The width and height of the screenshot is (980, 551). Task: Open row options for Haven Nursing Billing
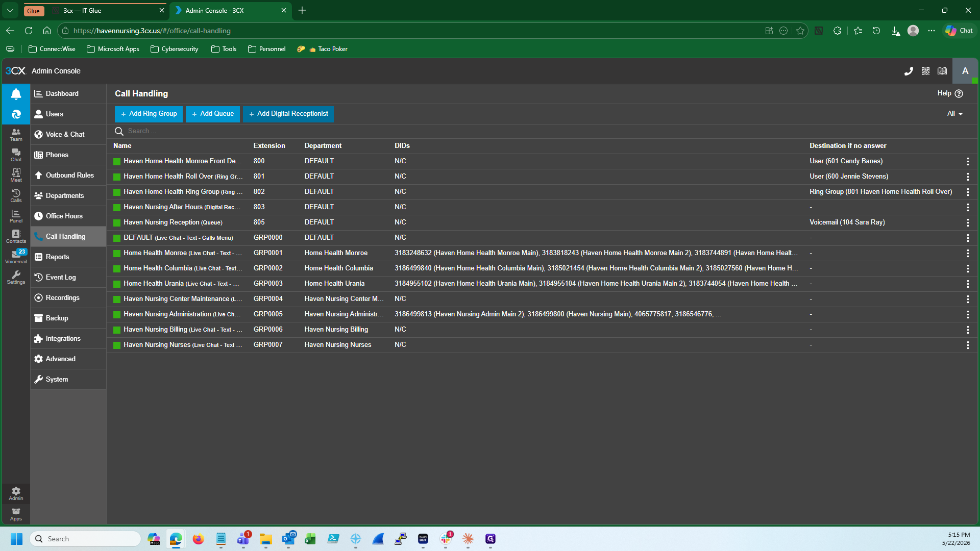[x=968, y=330]
